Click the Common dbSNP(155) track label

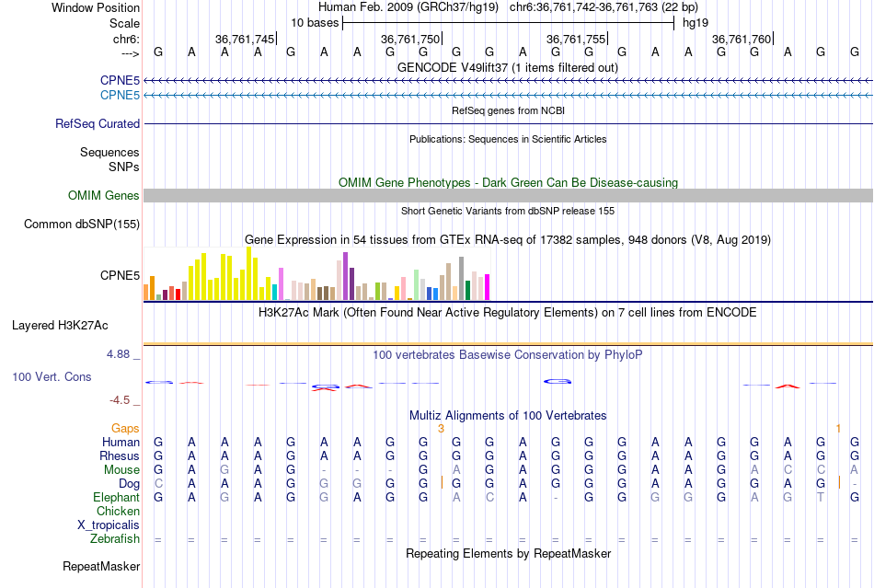[81, 224]
